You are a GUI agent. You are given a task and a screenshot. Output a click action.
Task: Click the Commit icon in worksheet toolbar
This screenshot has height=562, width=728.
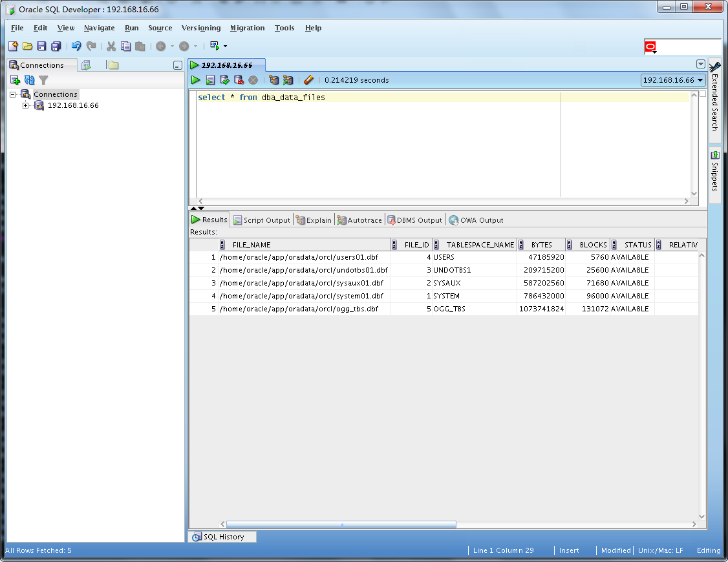[x=225, y=79]
